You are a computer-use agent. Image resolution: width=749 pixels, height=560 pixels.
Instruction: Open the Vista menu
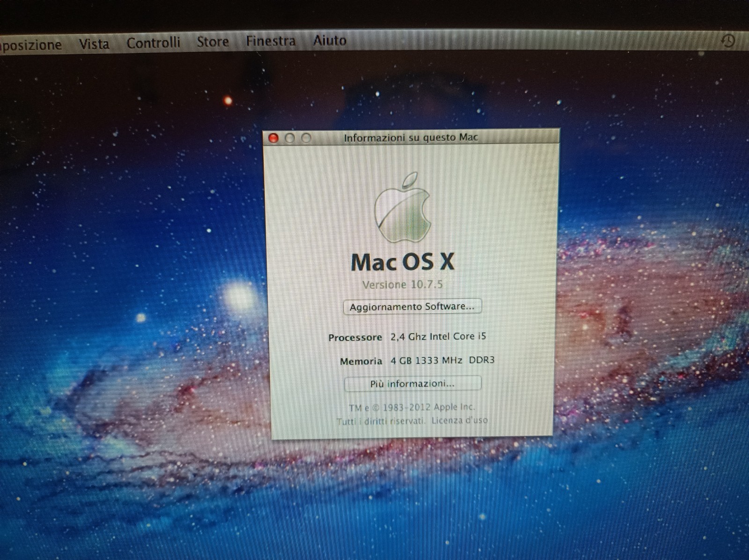point(94,44)
